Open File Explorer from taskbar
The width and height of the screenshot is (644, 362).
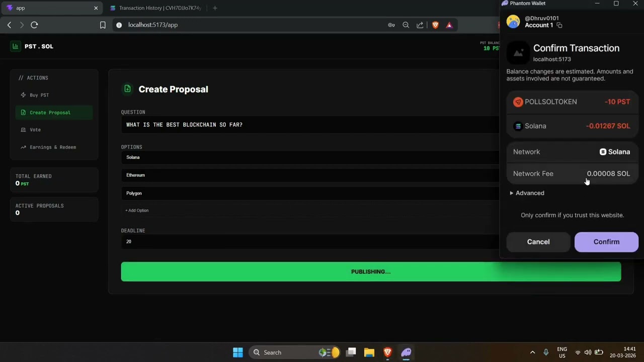point(369,352)
